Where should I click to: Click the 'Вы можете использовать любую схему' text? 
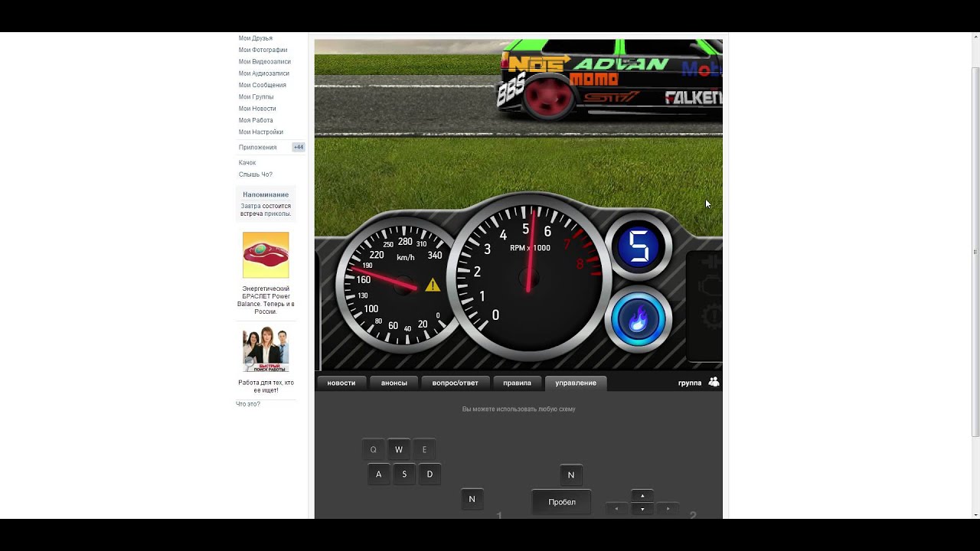(518, 409)
